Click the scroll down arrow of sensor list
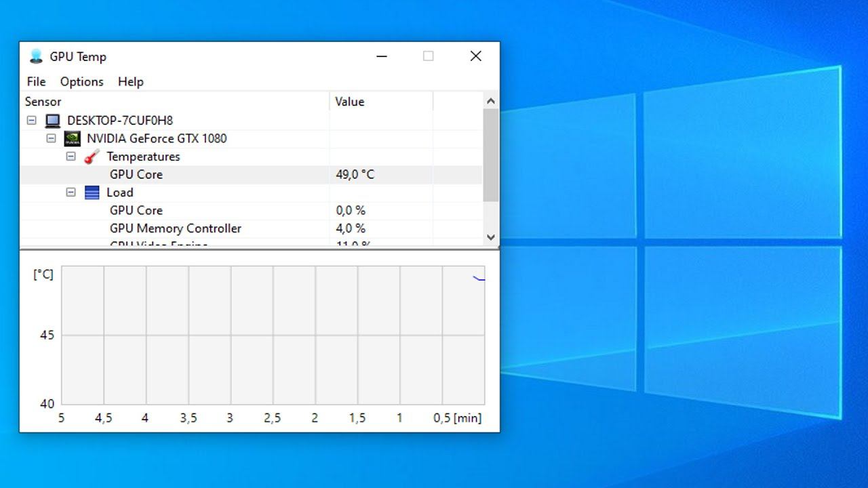 [491, 237]
